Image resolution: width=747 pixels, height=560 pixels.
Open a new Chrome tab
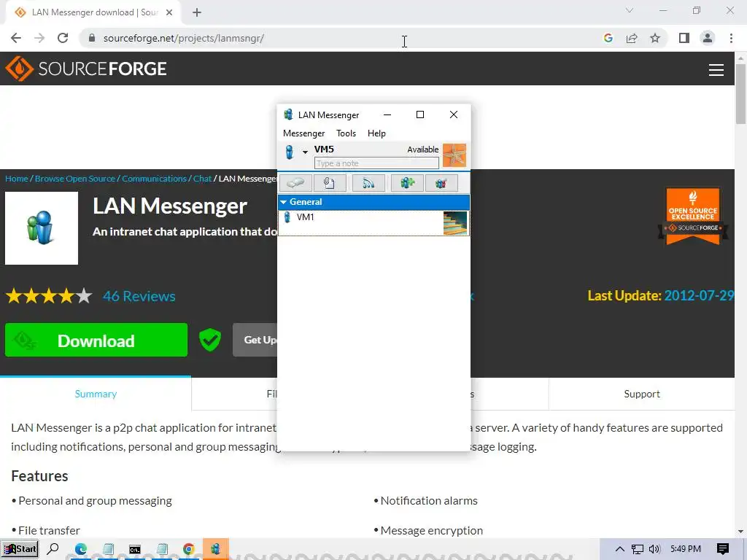tap(197, 12)
